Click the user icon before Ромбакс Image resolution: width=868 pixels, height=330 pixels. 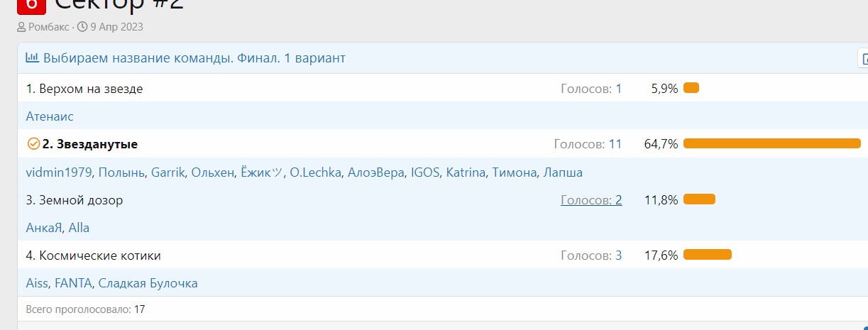click(x=21, y=27)
